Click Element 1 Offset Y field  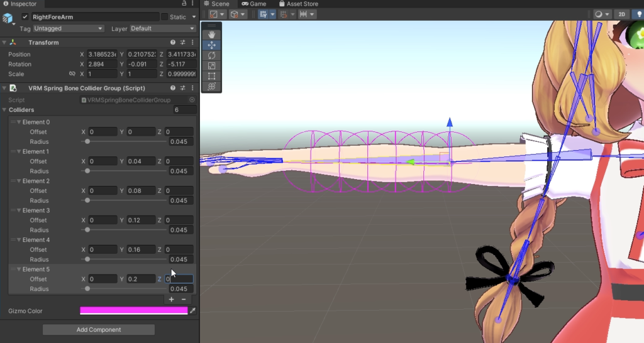(140, 161)
